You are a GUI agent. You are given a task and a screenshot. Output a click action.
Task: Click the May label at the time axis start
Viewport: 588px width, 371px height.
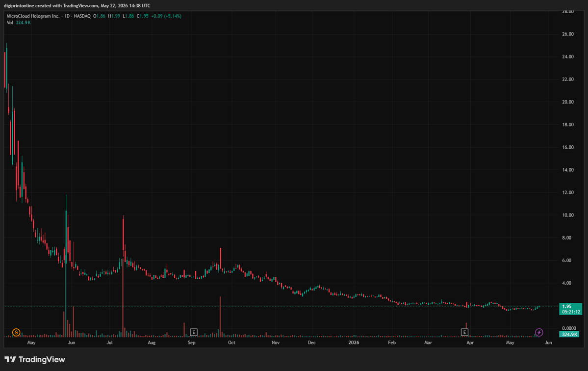click(x=31, y=343)
